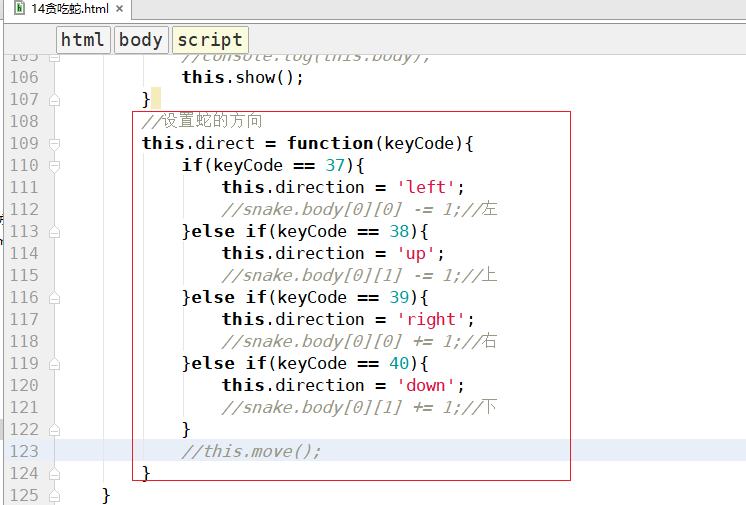The image size is (746, 505).
Task: Click the body breadcrumb
Action: [140, 40]
